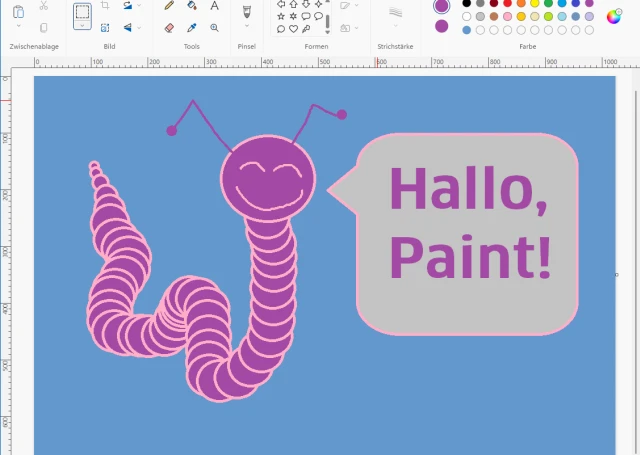Select the Magnifier zoom tool
The image size is (640, 455).
[214, 28]
